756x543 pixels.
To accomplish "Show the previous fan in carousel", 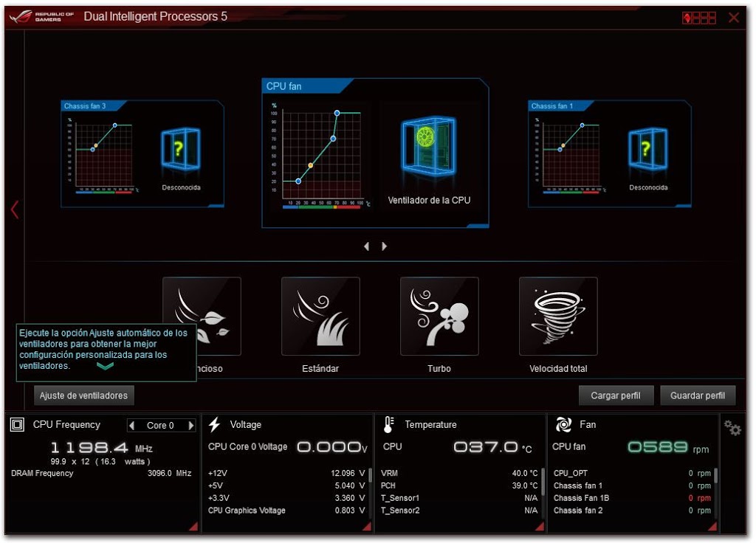I will click(x=367, y=246).
